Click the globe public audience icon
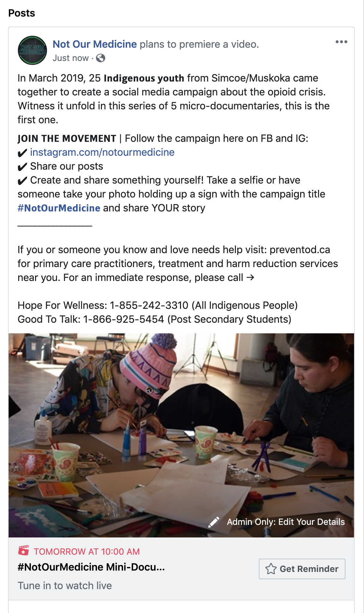This screenshot has height=613, width=364. click(101, 58)
